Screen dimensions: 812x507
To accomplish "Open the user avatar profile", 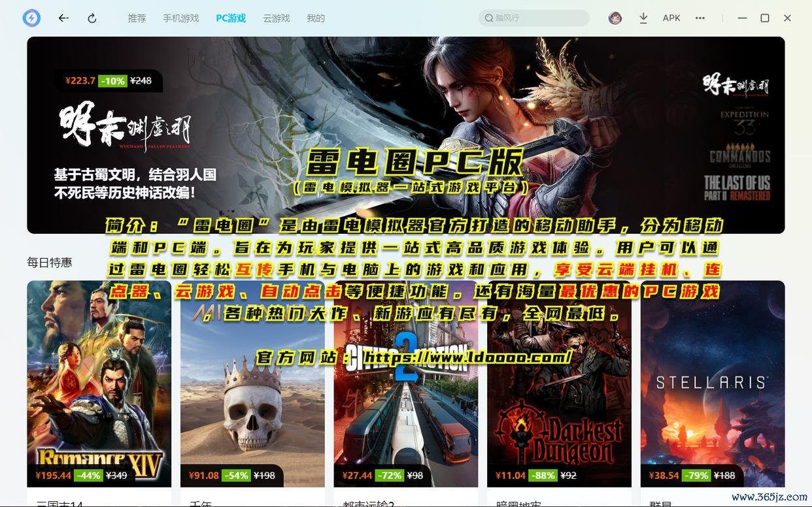I will point(615,18).
